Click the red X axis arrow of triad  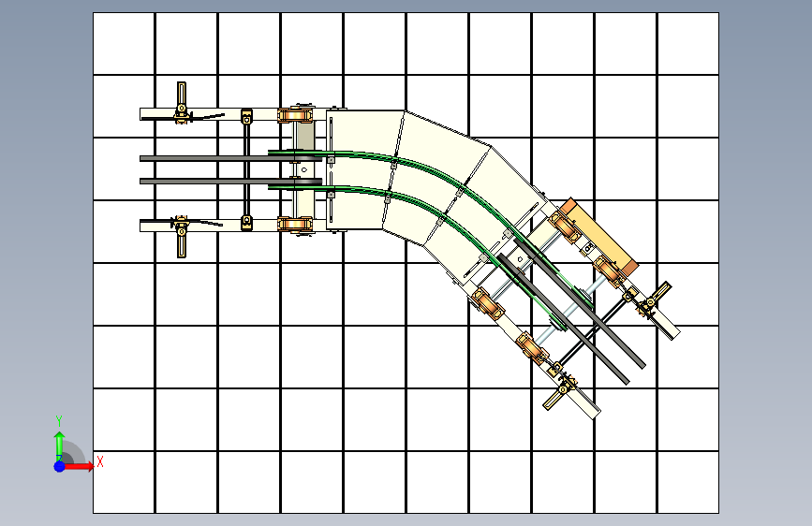pos(79,466)
